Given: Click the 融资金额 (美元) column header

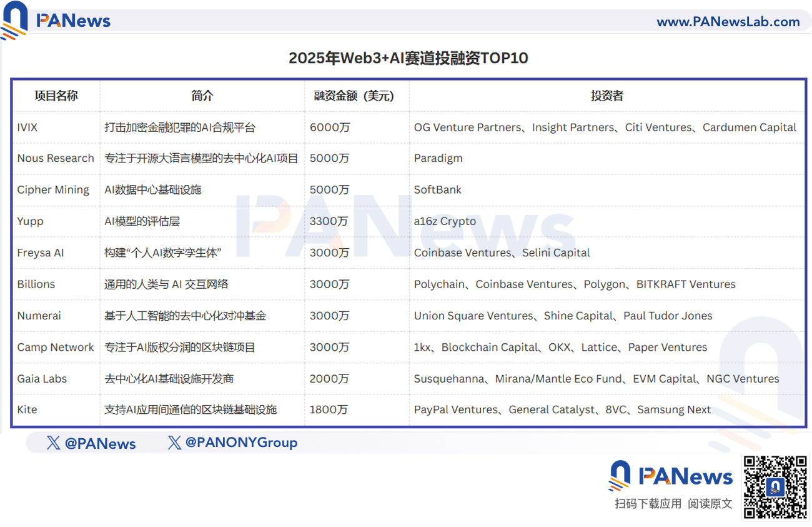Looking at the screenshot, I should 354,96.
